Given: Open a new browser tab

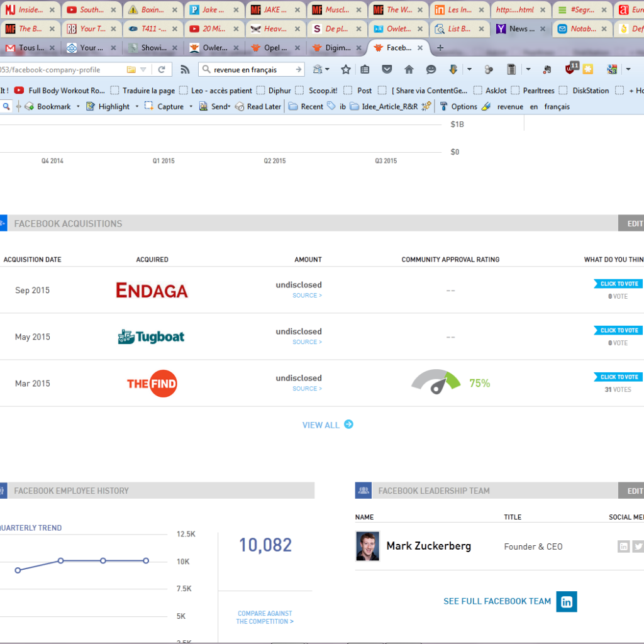Looking at the screenshot, I should click(x=440, y=48).
